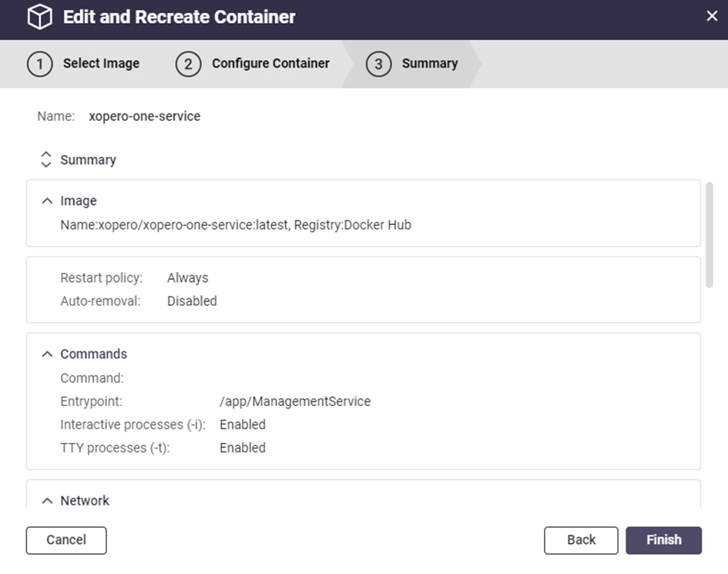
Task: Click Finish to recreate the container
Action: click(x=663, y=540)
